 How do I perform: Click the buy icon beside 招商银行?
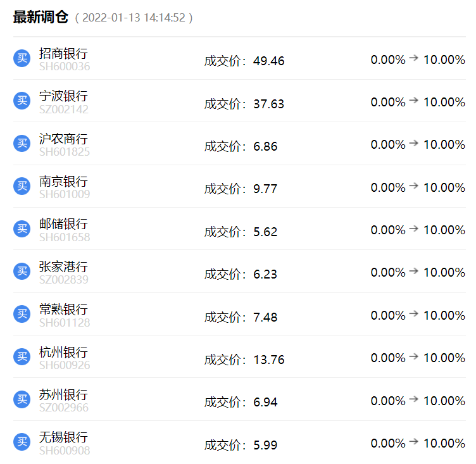[22, 58]
